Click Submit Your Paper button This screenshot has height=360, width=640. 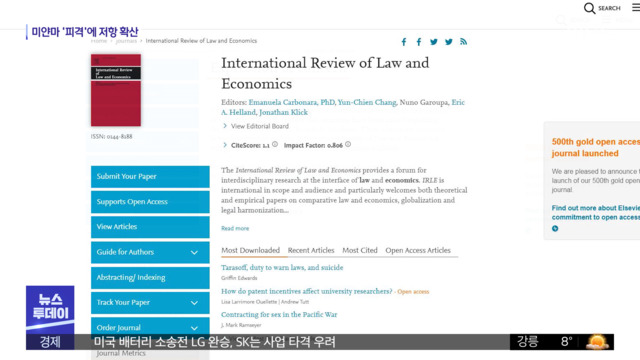pos(150,176)
